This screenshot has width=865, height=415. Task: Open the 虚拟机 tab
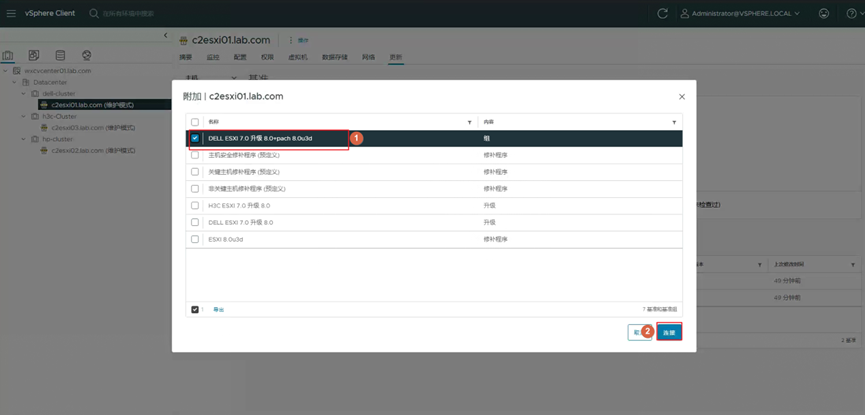point(297,57)
